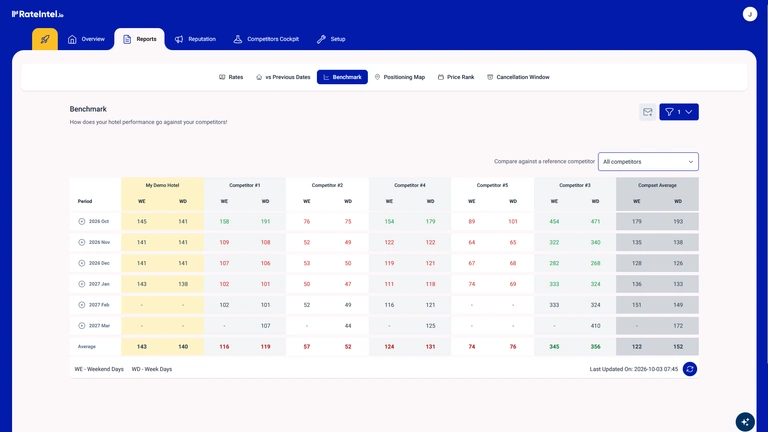
Task: Click value 356 in Average row
Action: [595, 347]
